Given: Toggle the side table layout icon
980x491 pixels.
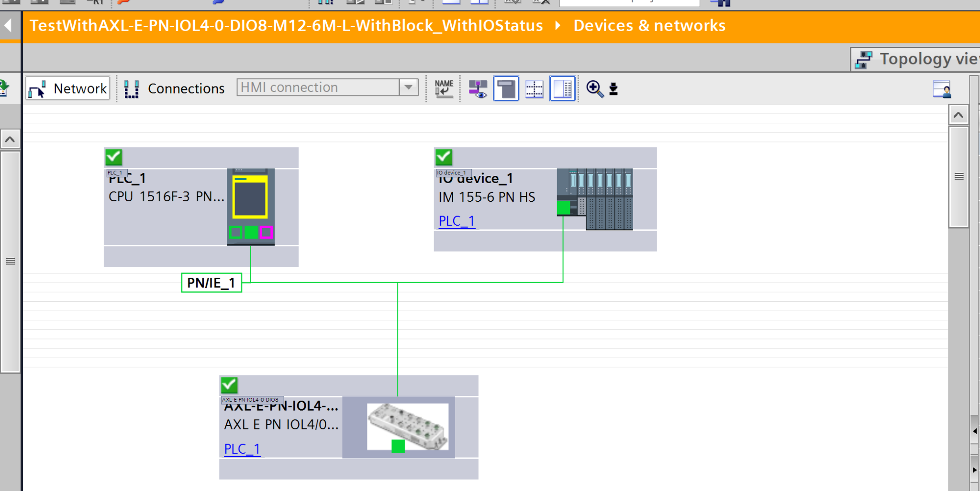Looking at the screenshot, I should pyautogui.click(x=562, y=89).
